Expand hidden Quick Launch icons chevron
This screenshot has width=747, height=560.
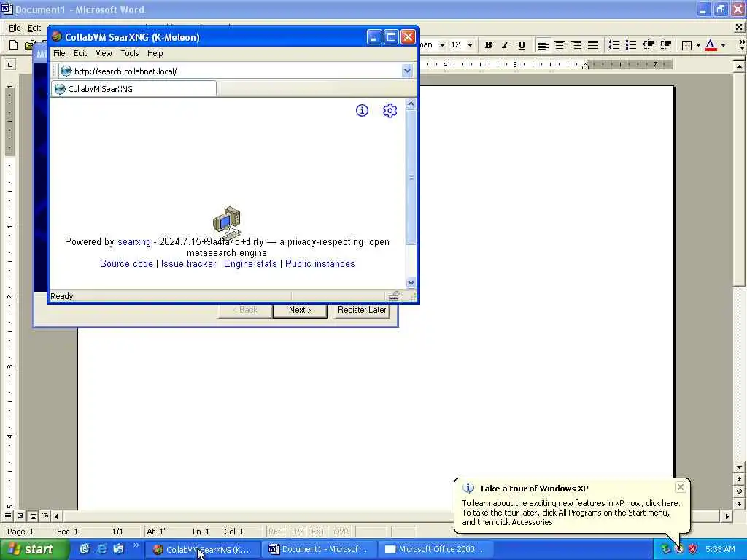136,545
